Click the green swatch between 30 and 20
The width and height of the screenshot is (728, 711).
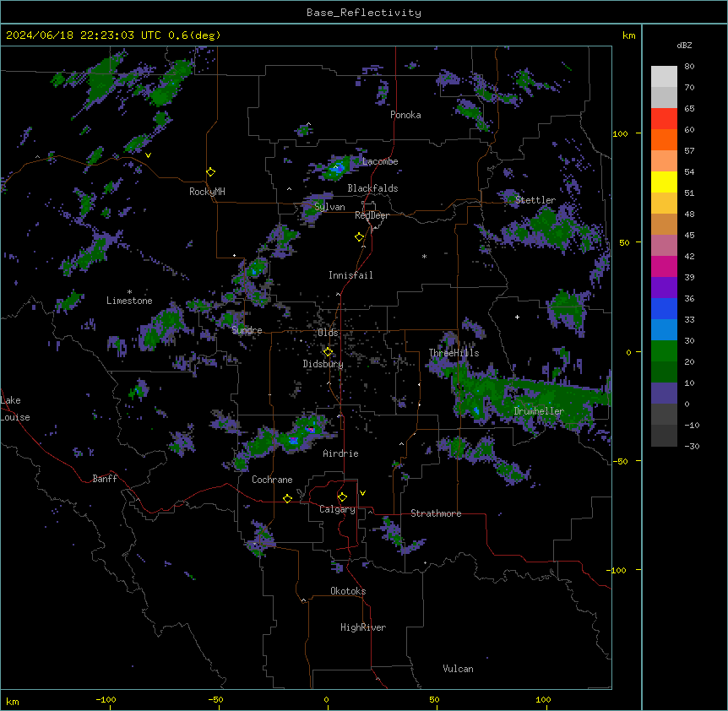tap(664, 351)
